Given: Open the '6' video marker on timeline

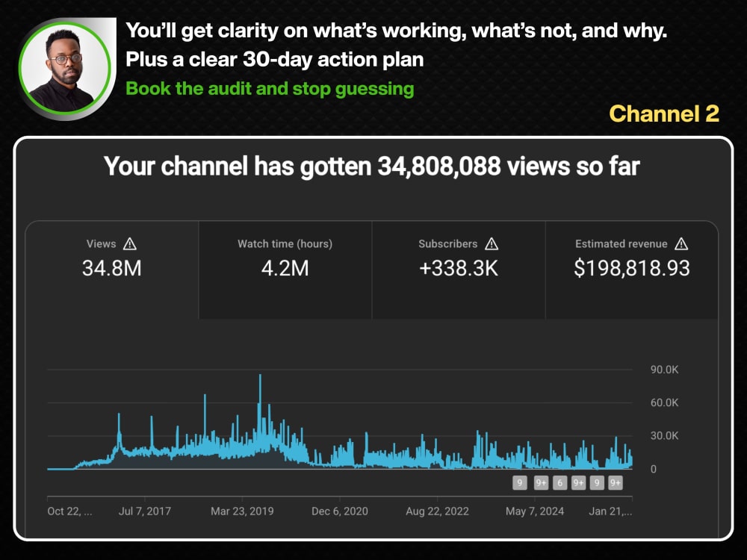Looking at the screenshot, I should coord(560,483).
